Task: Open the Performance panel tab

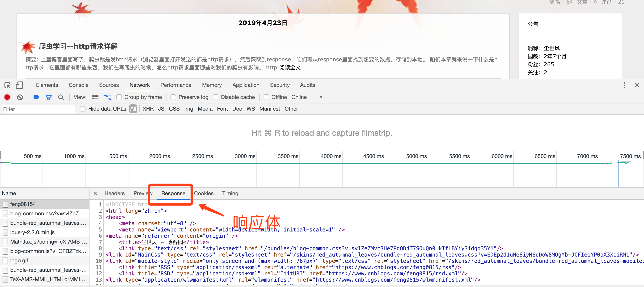Action: pyautogui.click(x=176, y=85)
